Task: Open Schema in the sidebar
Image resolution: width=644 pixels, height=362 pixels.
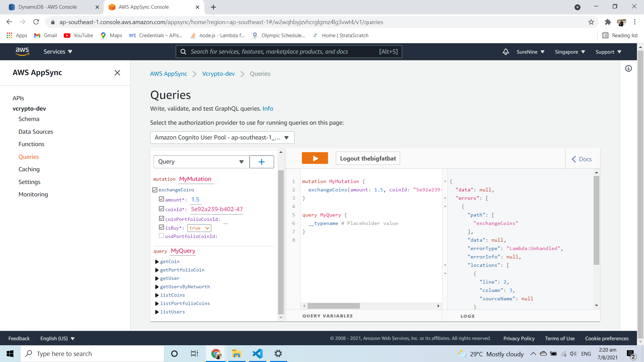Action: [29, 119]
